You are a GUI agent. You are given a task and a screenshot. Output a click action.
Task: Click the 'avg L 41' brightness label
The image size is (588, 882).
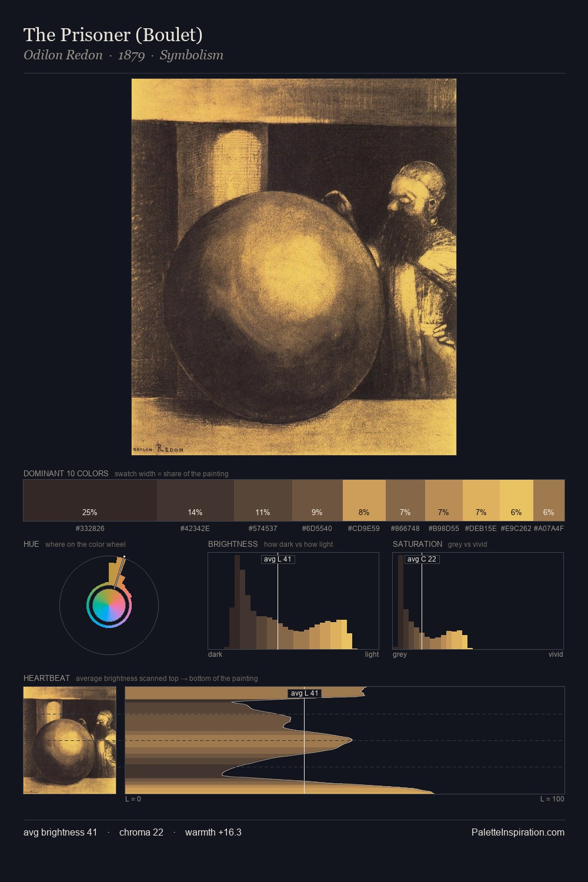[278, 559]
